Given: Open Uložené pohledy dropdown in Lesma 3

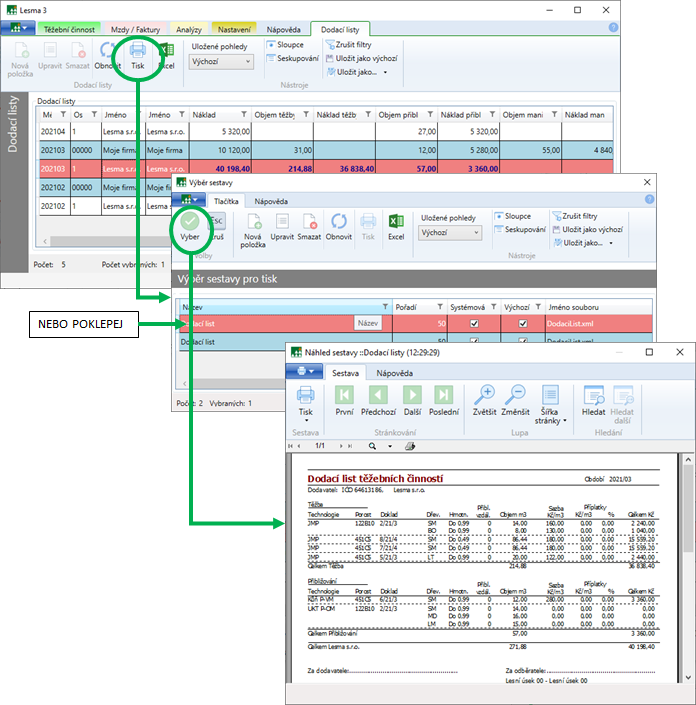Looking at the screenshot, I should 219,61.
